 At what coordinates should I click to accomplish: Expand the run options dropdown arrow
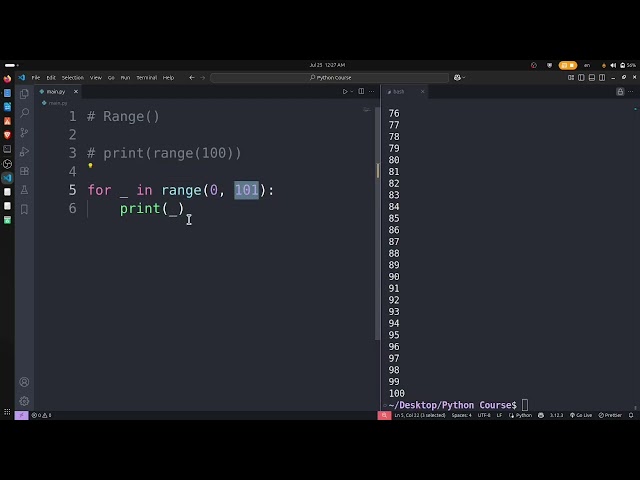pos(352,91)
